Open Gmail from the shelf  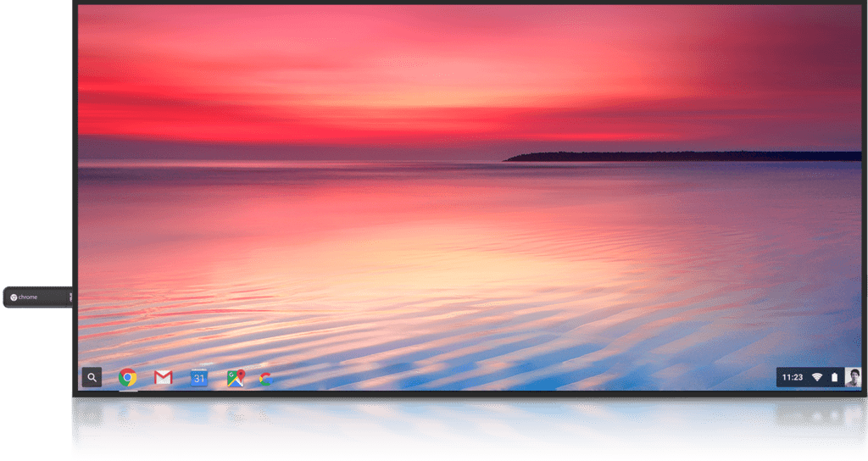(164, 377)
